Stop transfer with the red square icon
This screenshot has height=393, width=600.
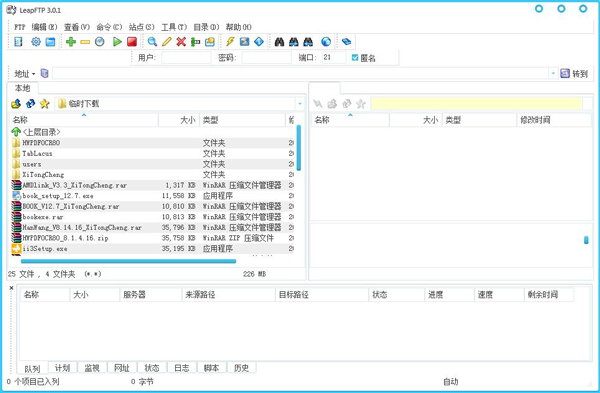(132, 42)
